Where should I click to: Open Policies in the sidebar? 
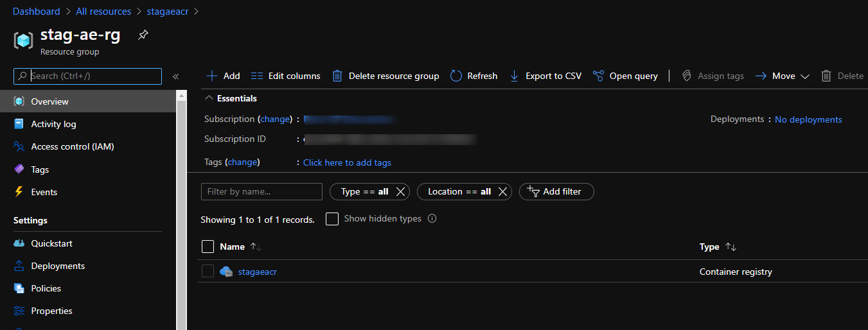pos(88,288)
